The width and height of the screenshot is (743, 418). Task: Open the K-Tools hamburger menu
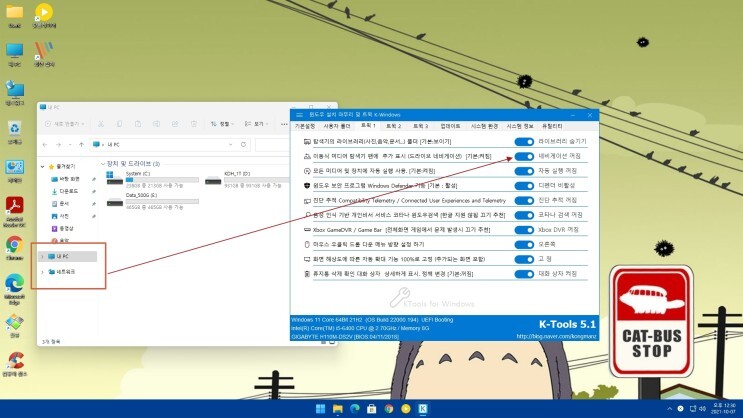[299, 115]
